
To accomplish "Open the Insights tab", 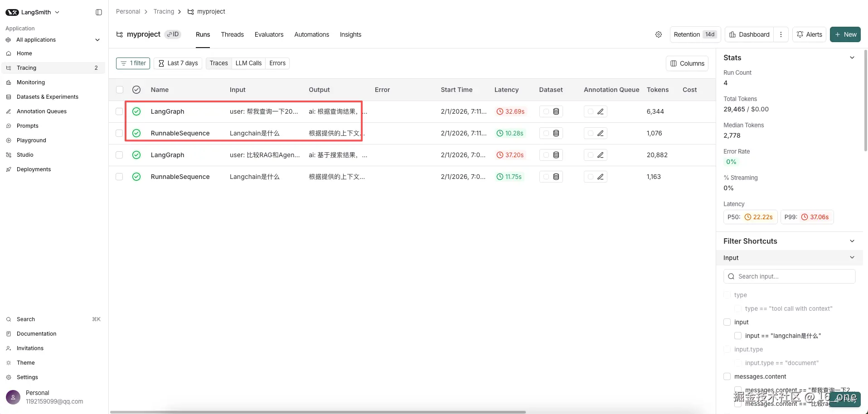I will pos(351,34).
